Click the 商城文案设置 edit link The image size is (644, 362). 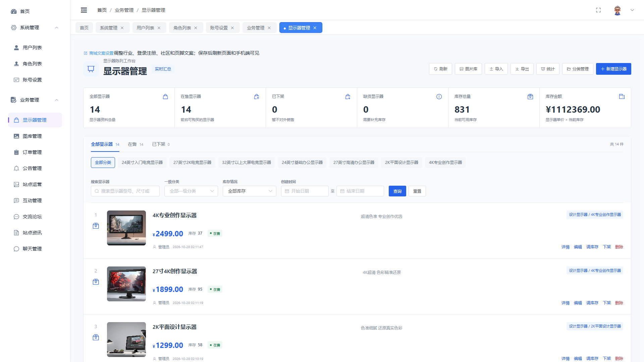[x=99, y=53]
